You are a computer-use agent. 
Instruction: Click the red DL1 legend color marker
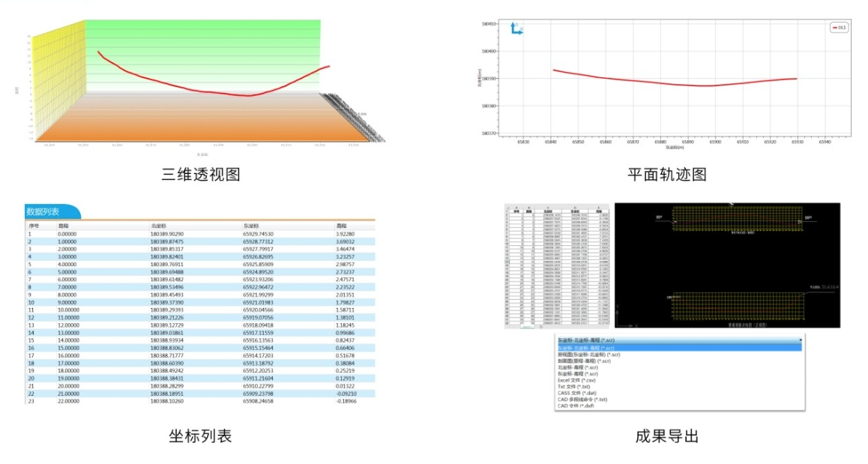click(835, 28)
